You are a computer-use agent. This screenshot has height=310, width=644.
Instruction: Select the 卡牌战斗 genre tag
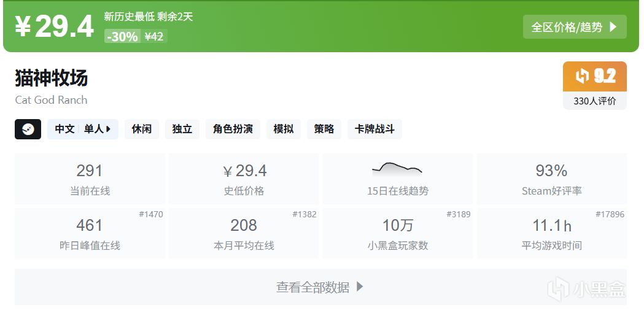tap(374, 130)
